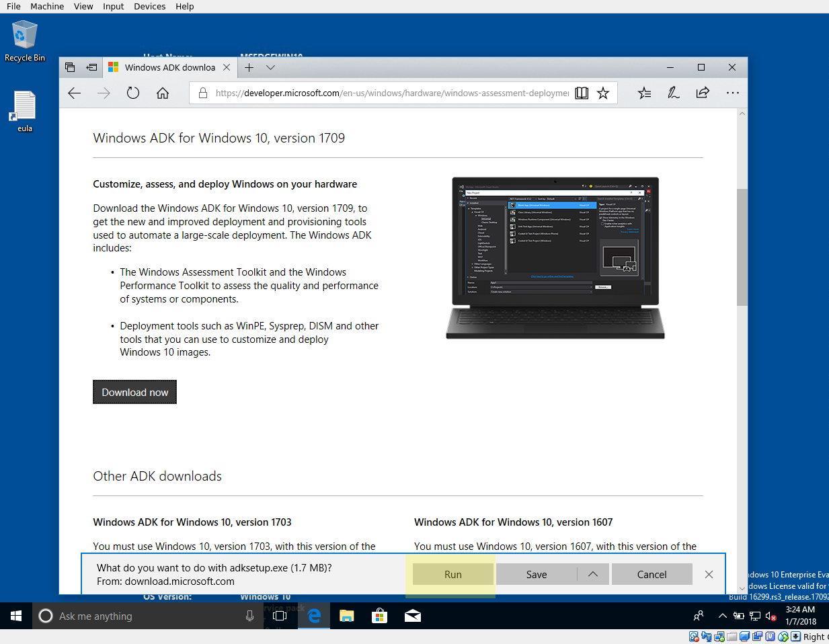
Task: Share this page icon
Action: [703, 93]
